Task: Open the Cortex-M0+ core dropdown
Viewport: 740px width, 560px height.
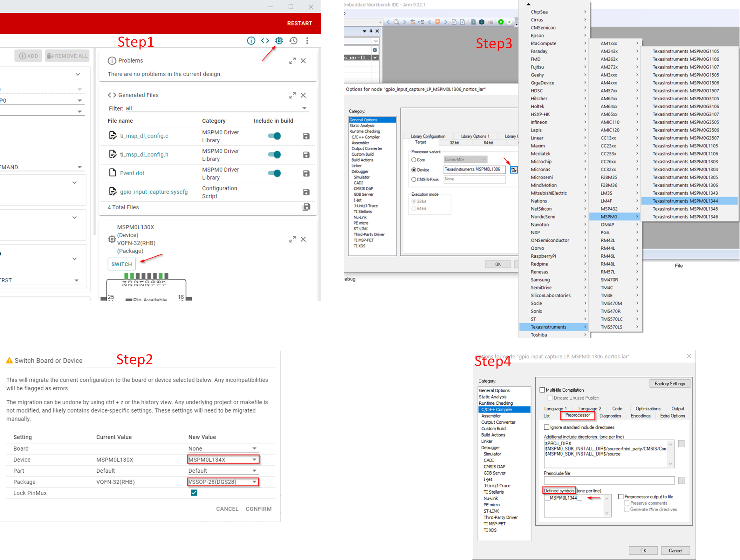Action: [465, 160]
